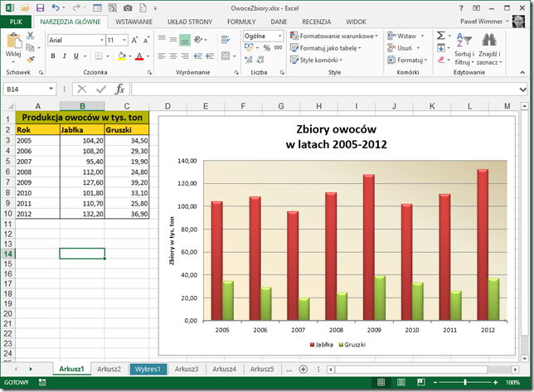This screenshot has width=534, height=392.
Task: Click the Formatuj cells button
Action: [407, 60]
